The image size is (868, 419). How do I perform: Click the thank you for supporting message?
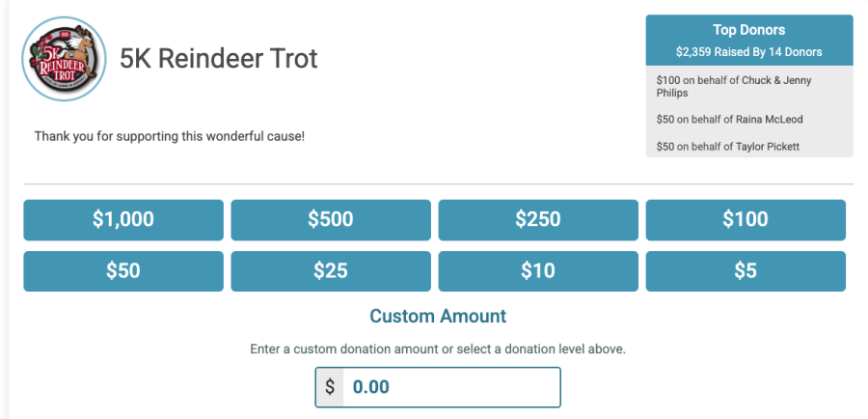point(170,136)
